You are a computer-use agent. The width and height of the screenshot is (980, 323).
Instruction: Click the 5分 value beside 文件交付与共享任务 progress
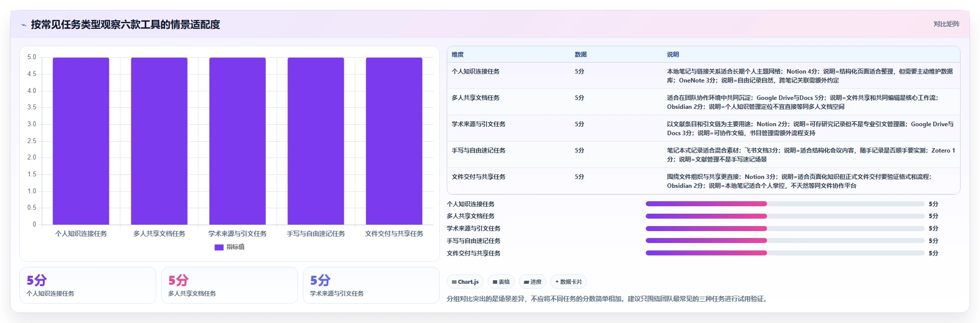point(934,253)
